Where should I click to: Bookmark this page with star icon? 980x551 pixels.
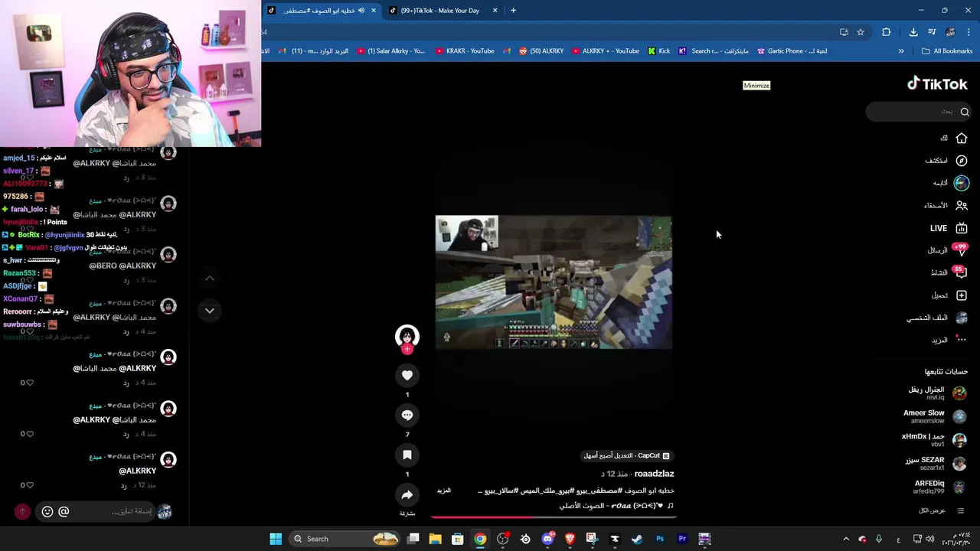point(861,32)
